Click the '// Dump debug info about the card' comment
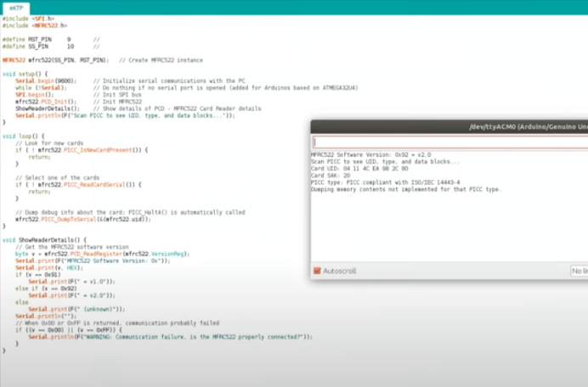The width and height of the screenshot is (588, 387). click(x=130, y=212)
